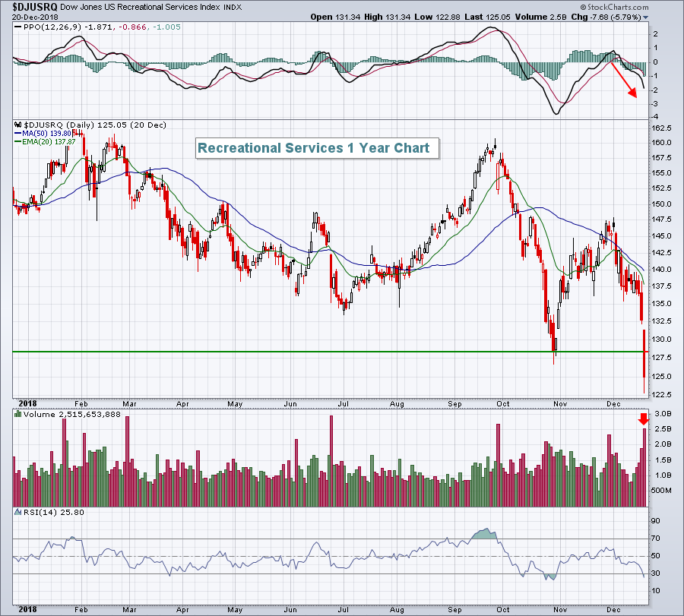Select the black PPO line legend swatch
Viewport: 684px width, 616px height.
click(x=18, y=27)
